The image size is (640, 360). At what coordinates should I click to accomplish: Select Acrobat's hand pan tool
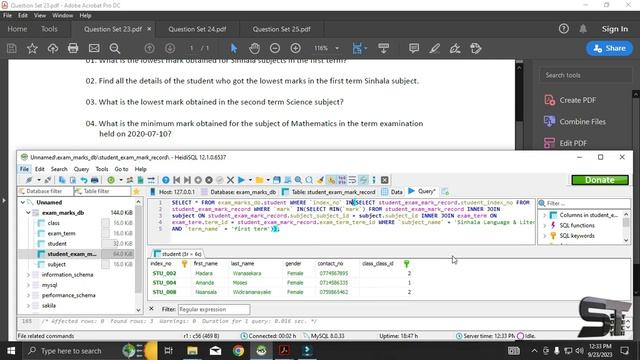[254, 49]
